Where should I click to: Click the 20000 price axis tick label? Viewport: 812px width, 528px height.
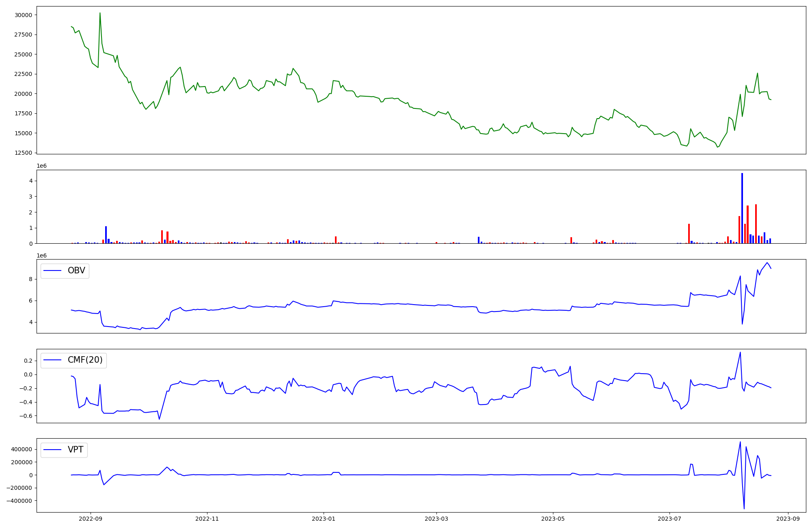pyautogui.click(x=23, y=94)
